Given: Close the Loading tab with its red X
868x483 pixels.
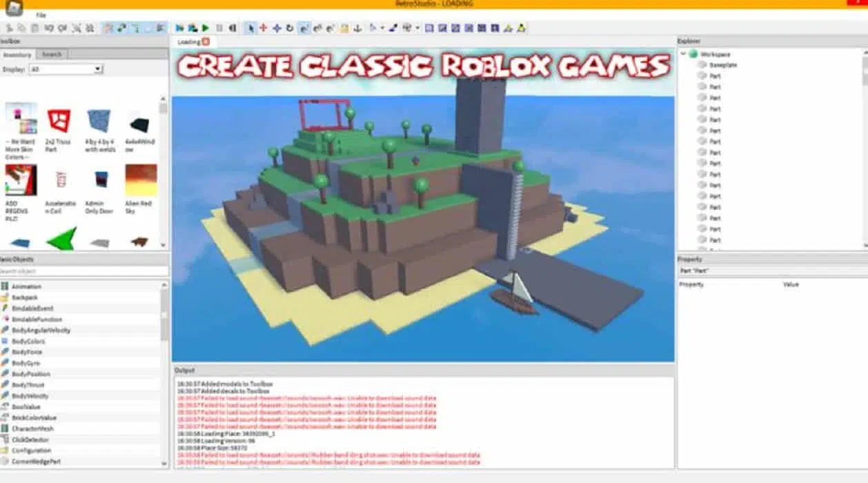Looking at the screenshot, I should (206, 42).
